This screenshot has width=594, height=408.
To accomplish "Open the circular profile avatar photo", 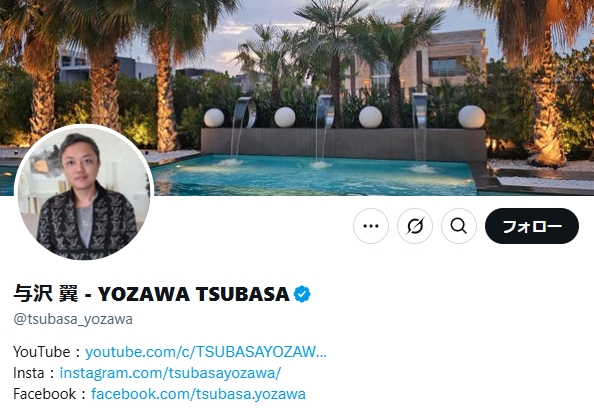I will tap(84, 192).
